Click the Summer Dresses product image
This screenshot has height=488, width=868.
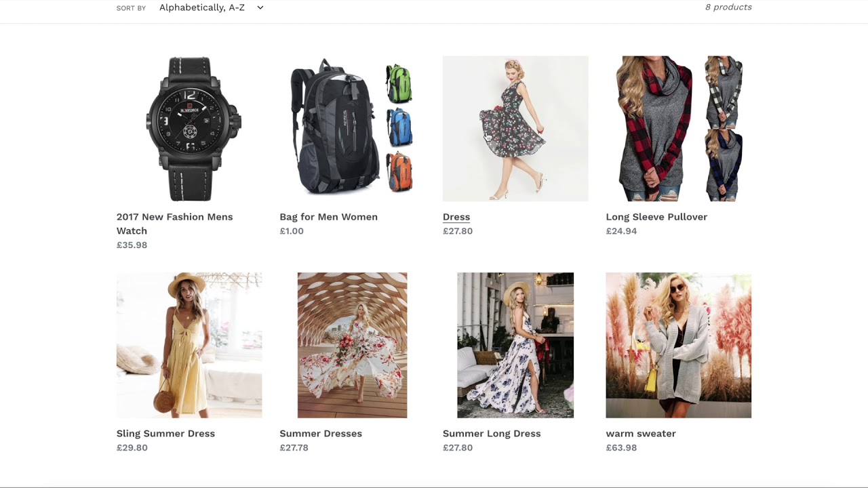pos(352,345)
